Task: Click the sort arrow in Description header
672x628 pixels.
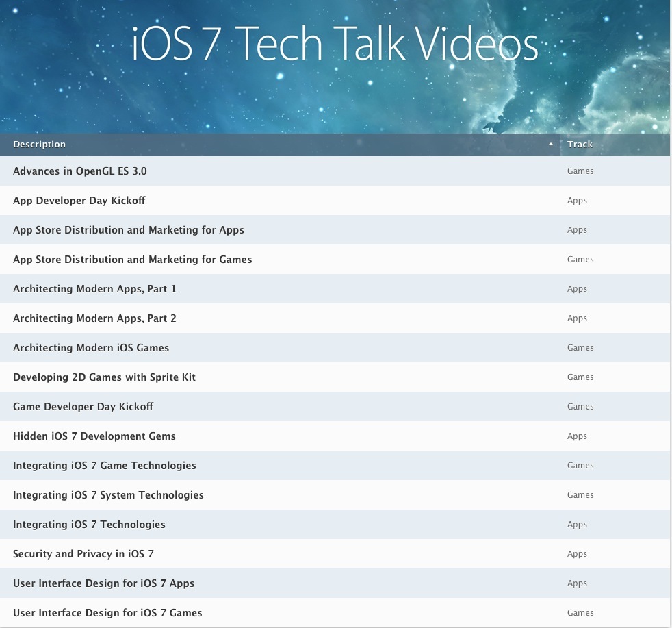Action: pos(551,145)
